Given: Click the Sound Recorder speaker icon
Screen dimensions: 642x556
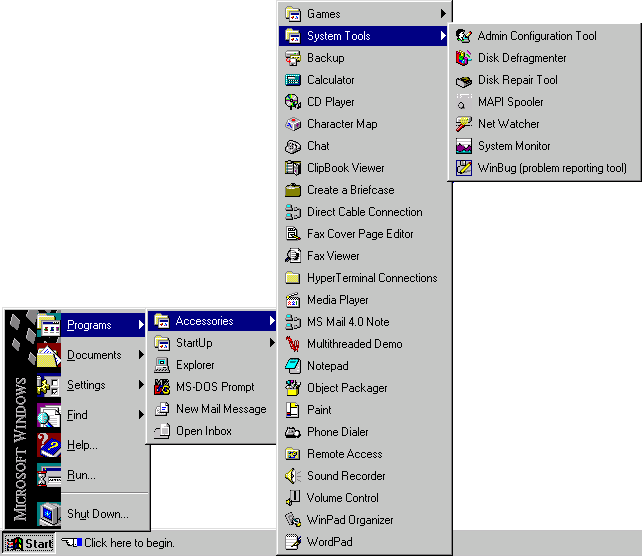Looking at the screenshot, I should pyautogui.click(x=293, y=476).
